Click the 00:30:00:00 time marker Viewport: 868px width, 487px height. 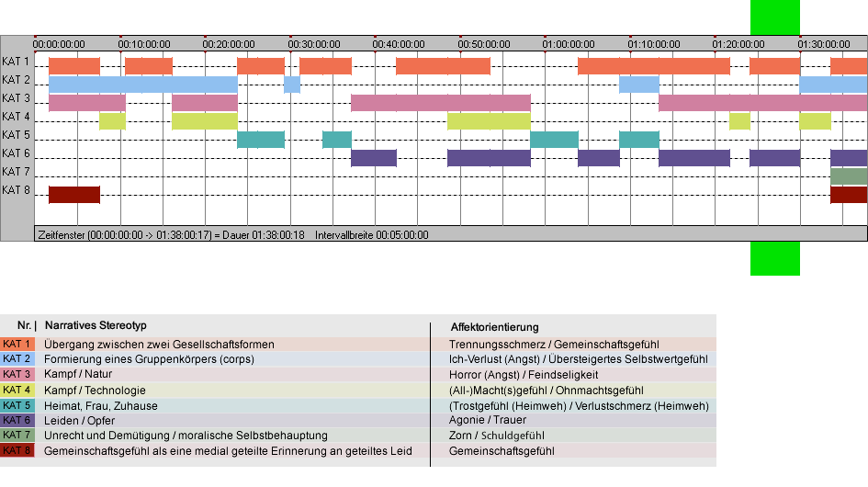[x=314, y=44]
